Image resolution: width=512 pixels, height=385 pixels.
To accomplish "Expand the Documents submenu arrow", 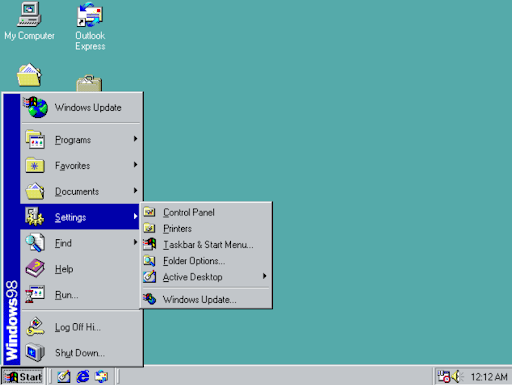I will 135,190.
